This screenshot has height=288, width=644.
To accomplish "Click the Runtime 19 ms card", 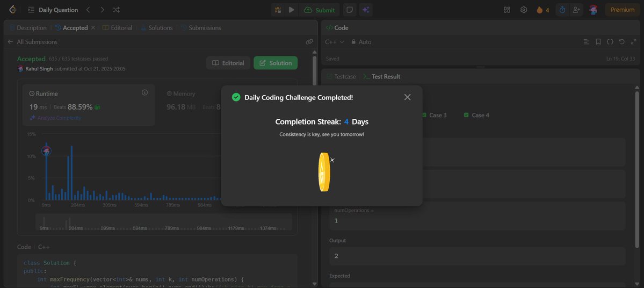I will pyautogui.click(x=89, y=105).
